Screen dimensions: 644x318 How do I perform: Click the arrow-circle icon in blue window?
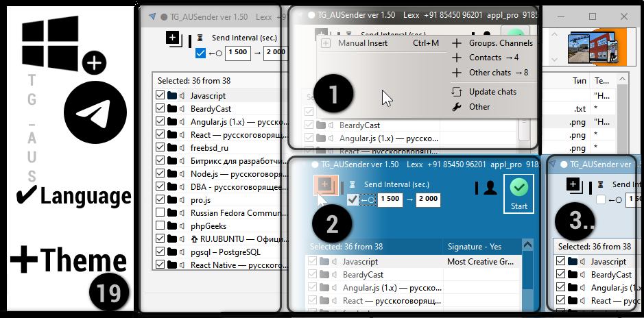tap(368, 200)
